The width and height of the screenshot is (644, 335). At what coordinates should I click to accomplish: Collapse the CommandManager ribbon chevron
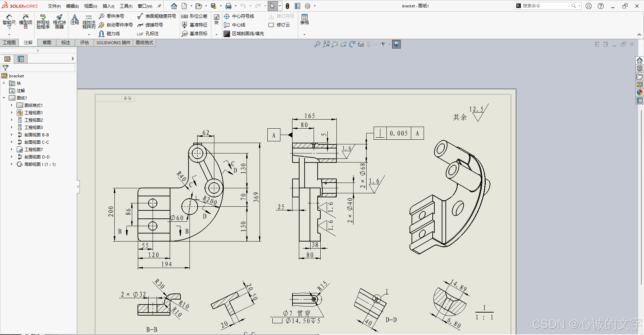pyautogui.click(x=639, y=35)
